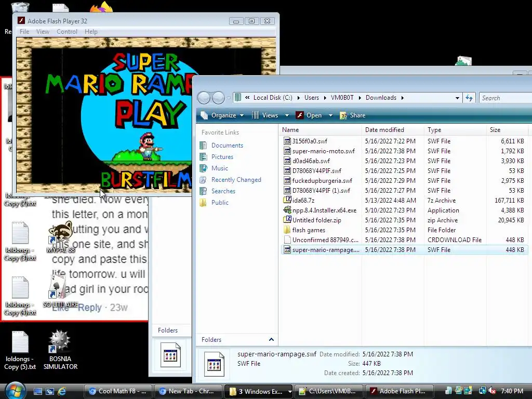
Task: Select Unconfirmed 887949 crdownload file
Action: pyautogui.click(x=325, y=240)
